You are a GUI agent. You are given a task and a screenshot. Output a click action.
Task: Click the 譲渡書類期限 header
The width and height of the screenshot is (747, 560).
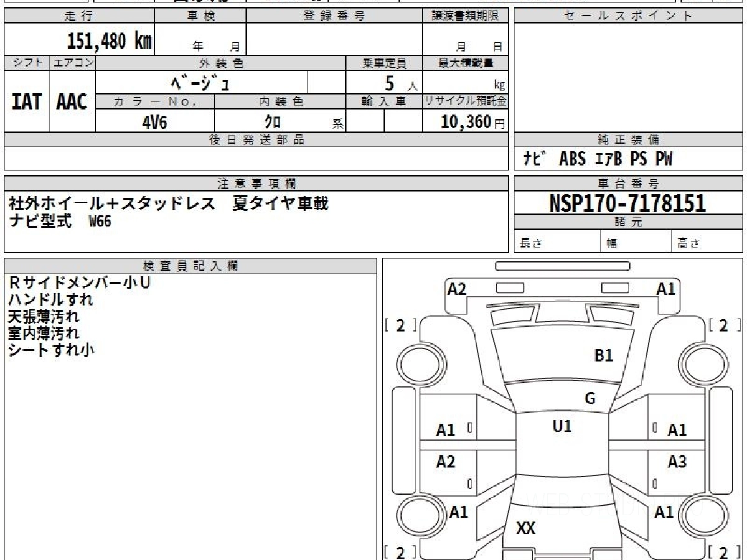coord(465,16)
